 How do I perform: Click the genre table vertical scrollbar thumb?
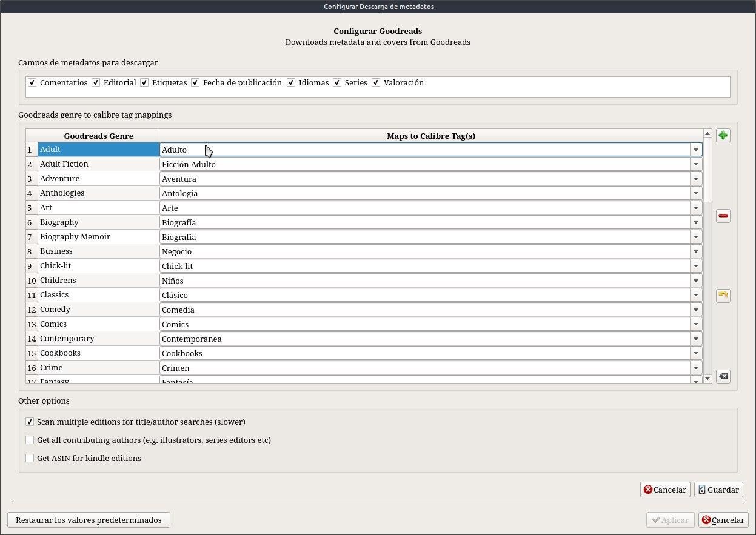707,170
